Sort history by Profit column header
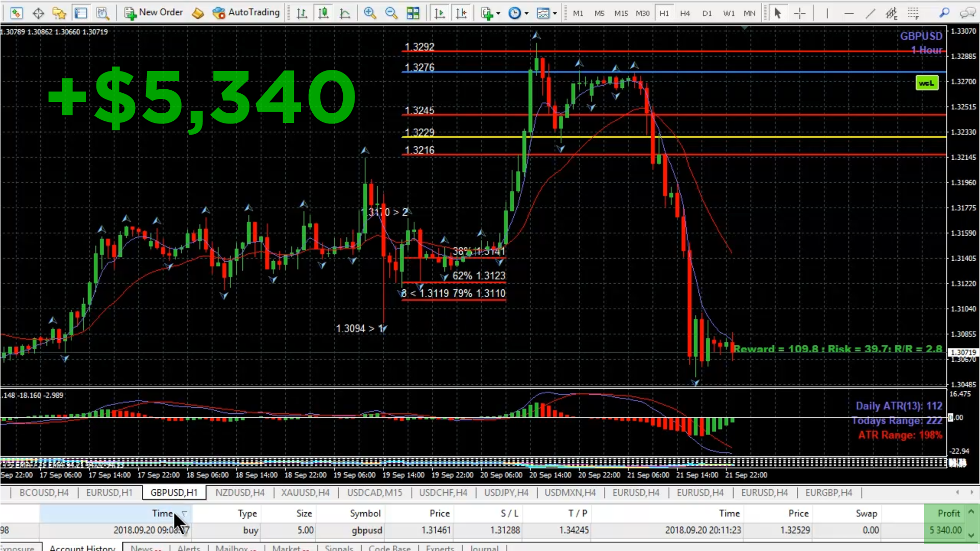 pos(948,513)
